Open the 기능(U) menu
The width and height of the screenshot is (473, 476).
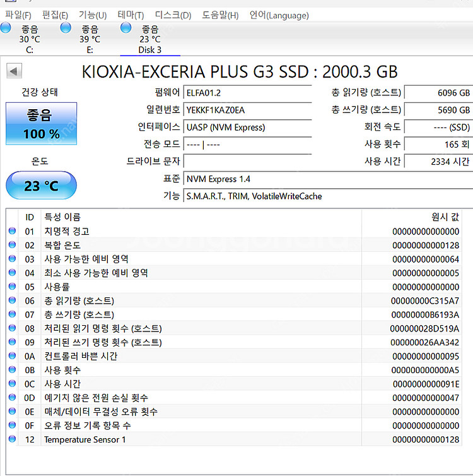coord(93,15)
